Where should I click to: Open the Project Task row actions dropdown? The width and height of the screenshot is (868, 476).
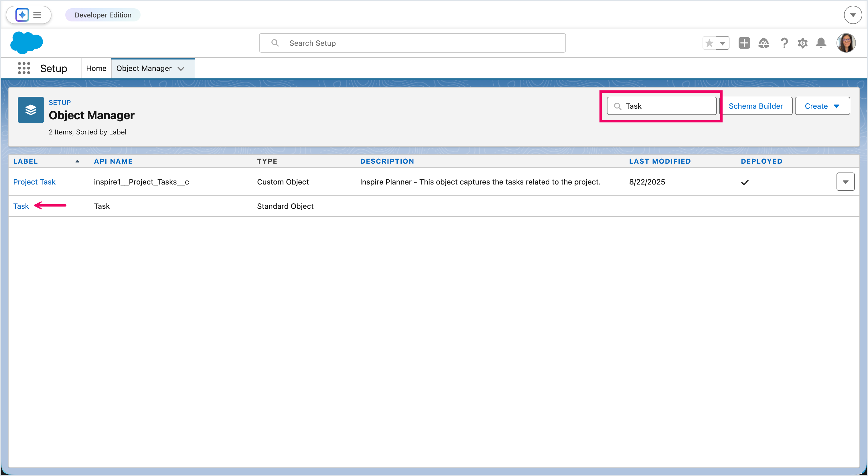pos(845,182)
